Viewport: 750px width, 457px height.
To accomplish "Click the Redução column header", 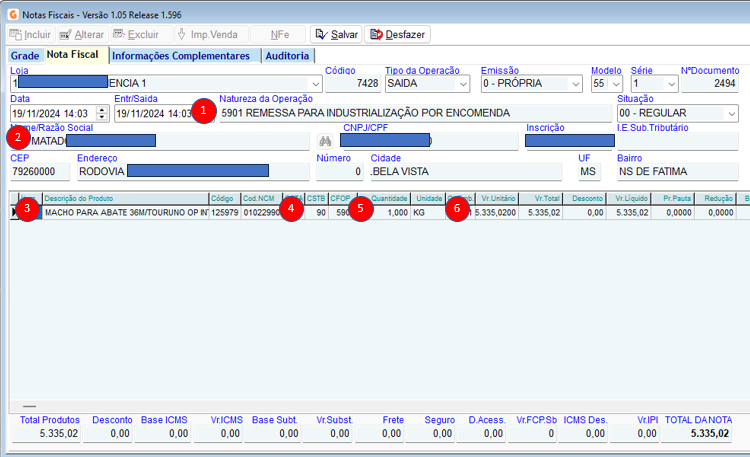I will (715, 198).
